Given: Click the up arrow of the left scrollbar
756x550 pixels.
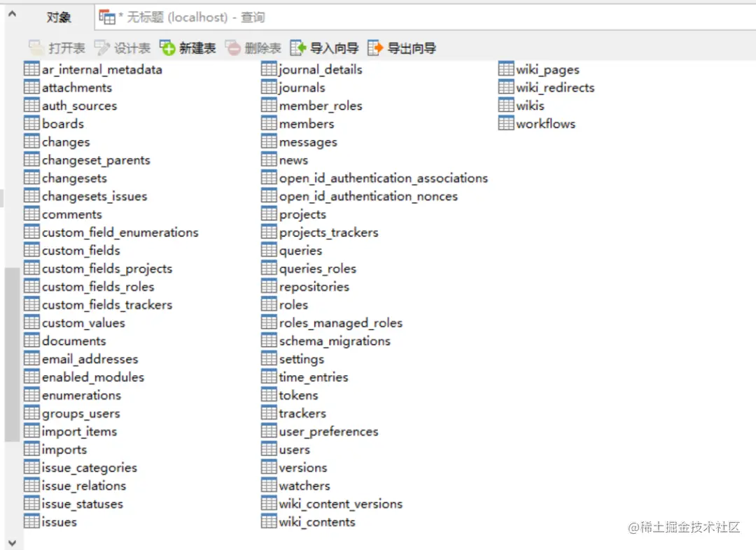Looking at the screenshot, I should tap(12, 14).
